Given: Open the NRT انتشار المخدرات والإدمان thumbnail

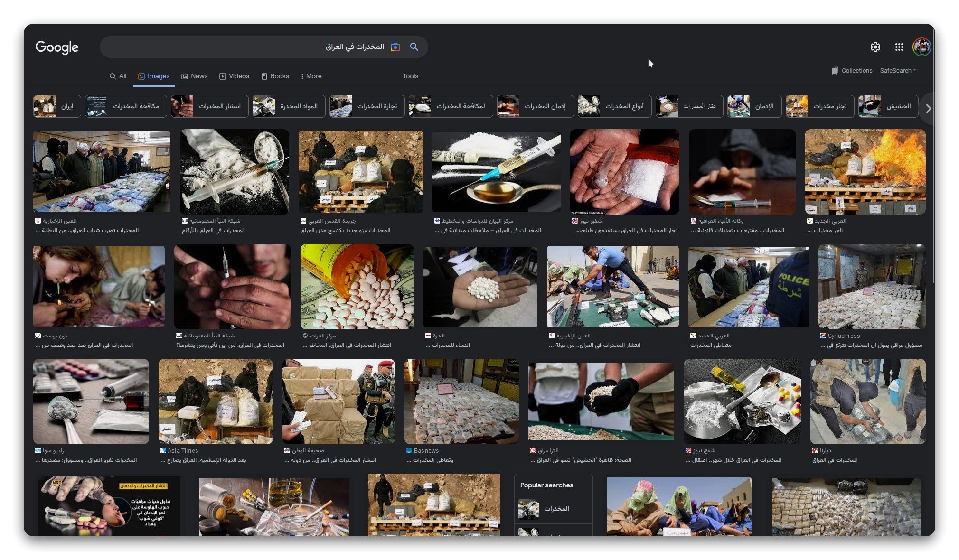Looking at the screenshot, I should [109, 506].
